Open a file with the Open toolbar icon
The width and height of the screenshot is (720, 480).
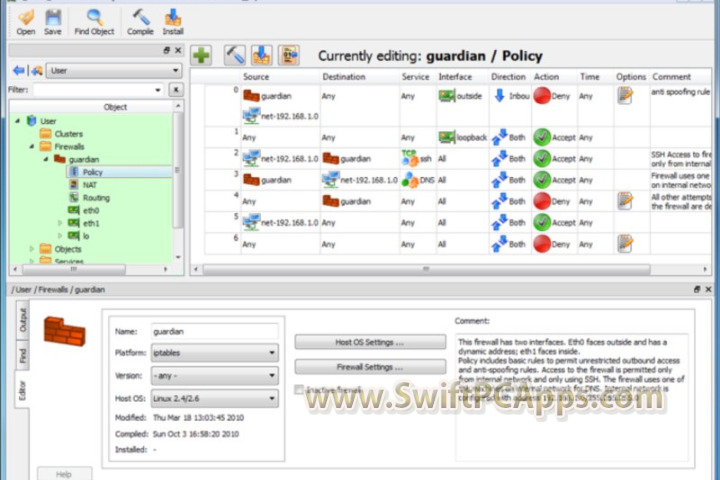coord(26,22)
